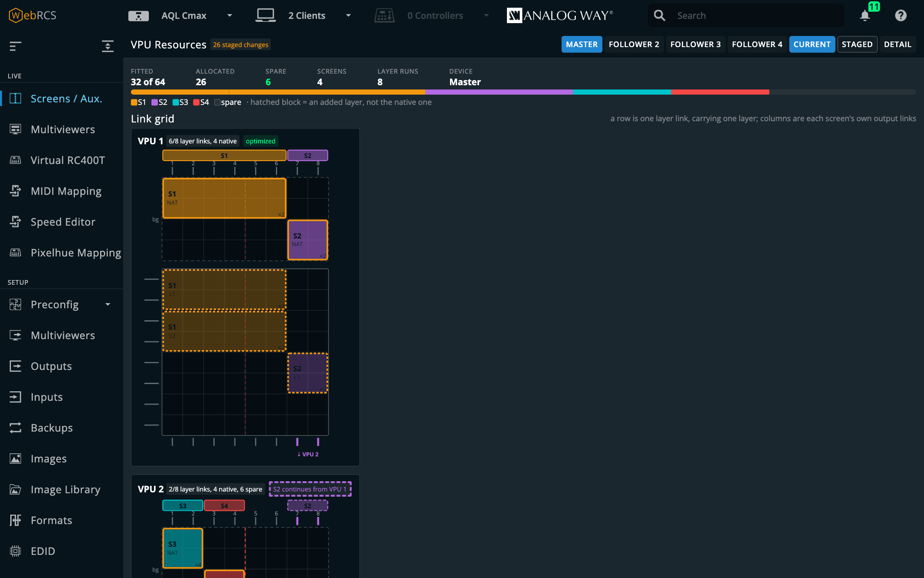
Task: Click the 26 staged changes badge
Action: 241,45
